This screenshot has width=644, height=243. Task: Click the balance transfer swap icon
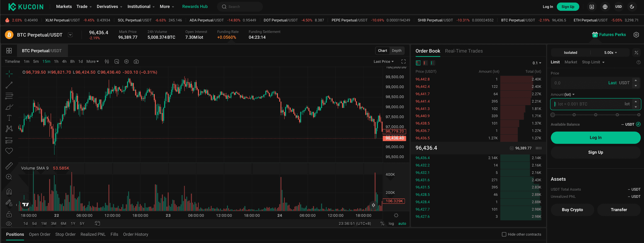click(x=638, y=124)
